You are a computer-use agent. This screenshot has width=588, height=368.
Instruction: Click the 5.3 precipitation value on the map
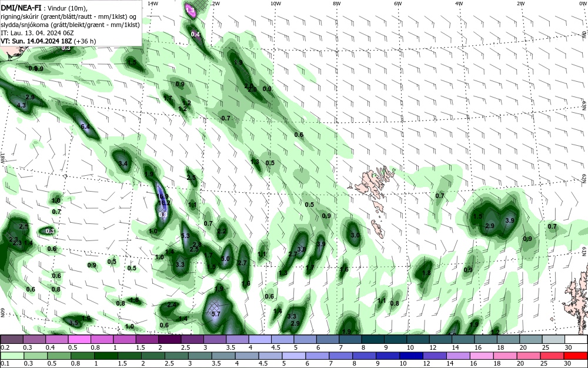pos(185,236)
